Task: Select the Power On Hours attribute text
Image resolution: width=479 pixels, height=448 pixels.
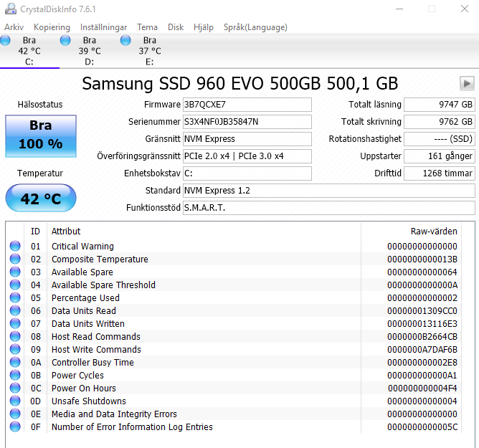Action: (84, 388)
